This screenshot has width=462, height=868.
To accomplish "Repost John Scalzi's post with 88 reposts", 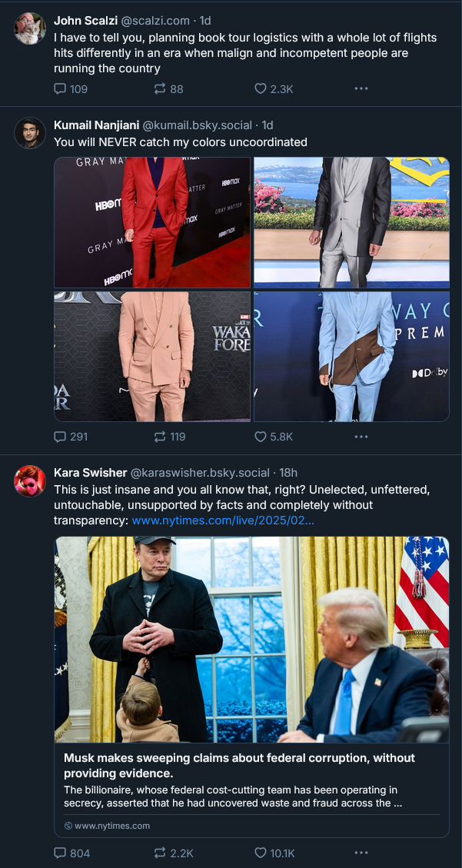I will (168, 88).
